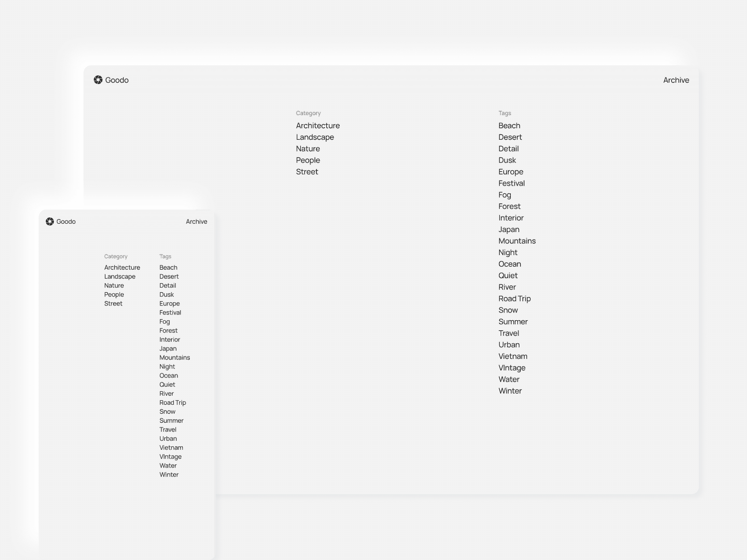This screenshot has height=560, width=747.
Task: Open Archive link in mobile preview header
Action: (x=196, y=221)
